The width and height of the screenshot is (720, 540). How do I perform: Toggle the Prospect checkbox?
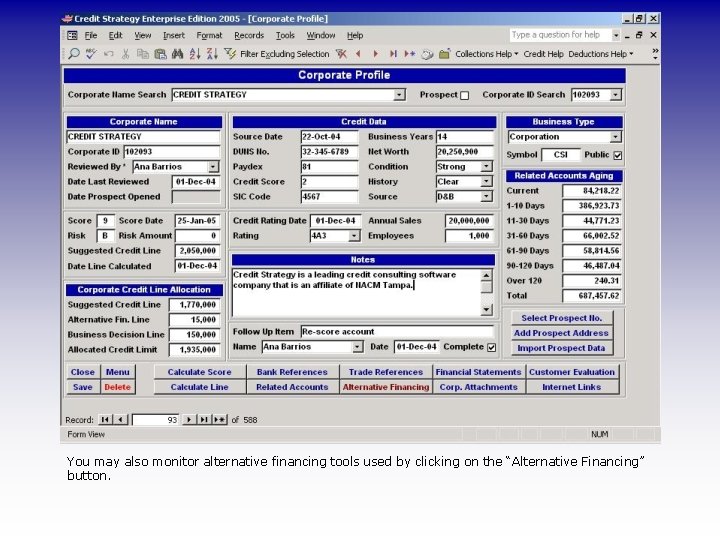point(465,96)
